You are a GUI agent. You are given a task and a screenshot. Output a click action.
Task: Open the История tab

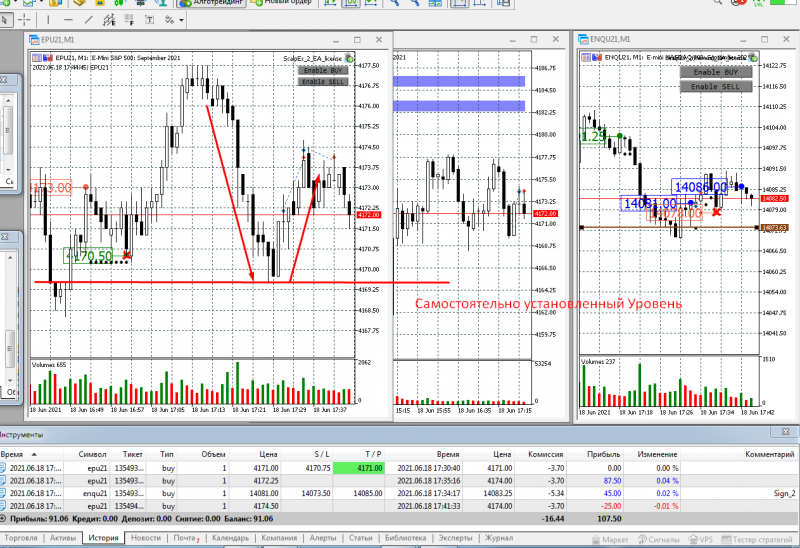103,538
